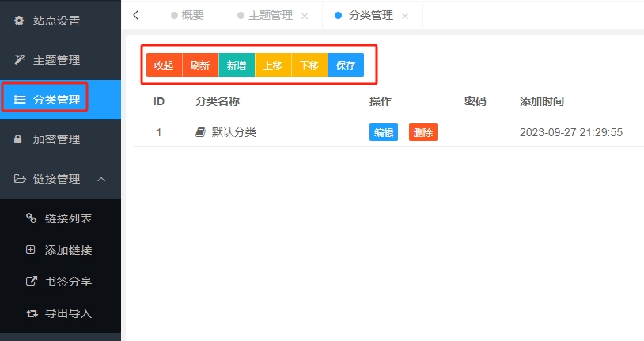Click the back chevron left of tabs

136,15
